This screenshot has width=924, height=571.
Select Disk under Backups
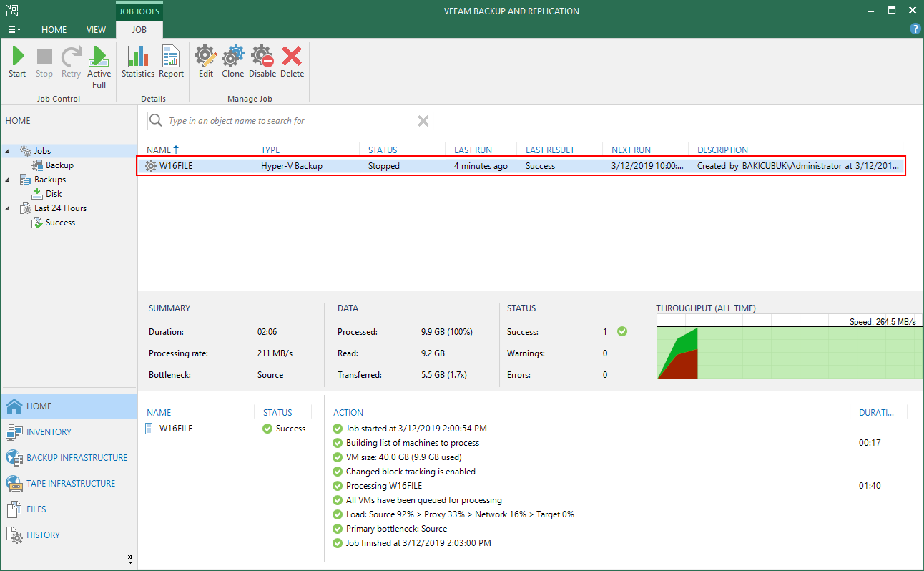pyautogui.click(x=54, y=194)
